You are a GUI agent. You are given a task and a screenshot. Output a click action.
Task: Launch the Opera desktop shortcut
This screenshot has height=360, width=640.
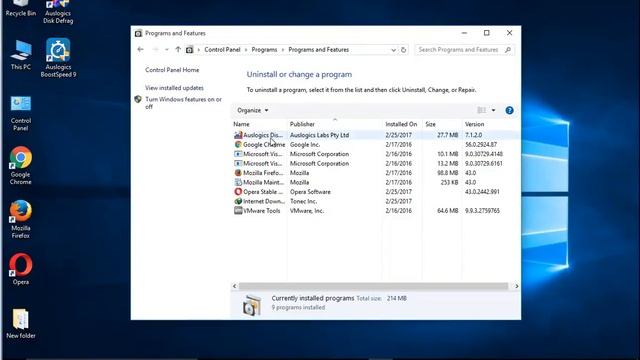[20, 269]
